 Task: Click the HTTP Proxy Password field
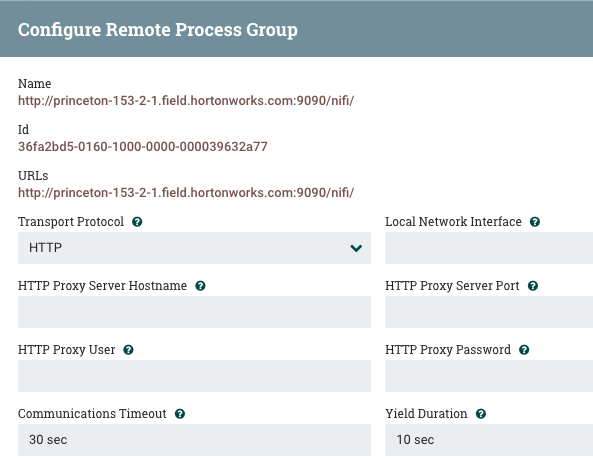[x=489, y=376]
